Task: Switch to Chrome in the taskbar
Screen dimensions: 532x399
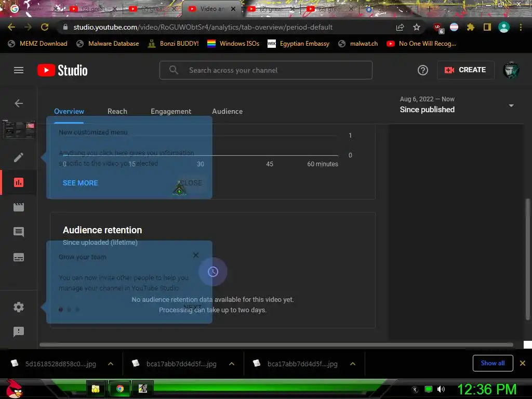Action: (120, 389)
